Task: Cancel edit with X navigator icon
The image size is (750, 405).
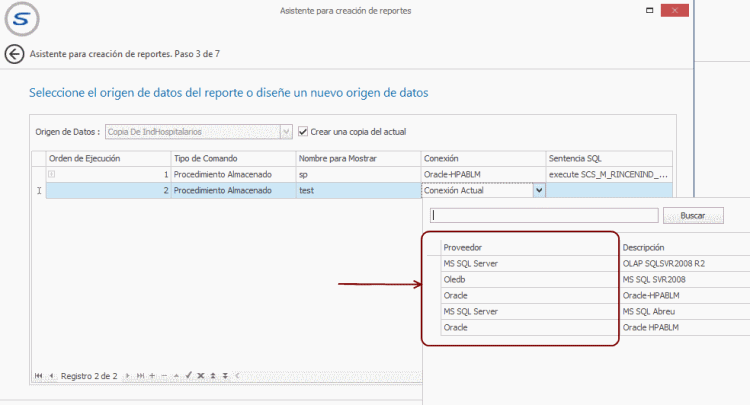Action: tap(200, 376)
